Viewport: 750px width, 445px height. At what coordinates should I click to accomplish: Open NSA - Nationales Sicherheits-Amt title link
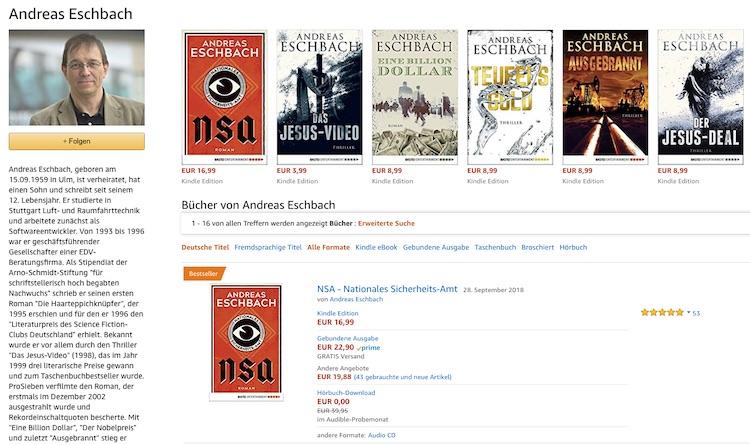coord(387,289)
